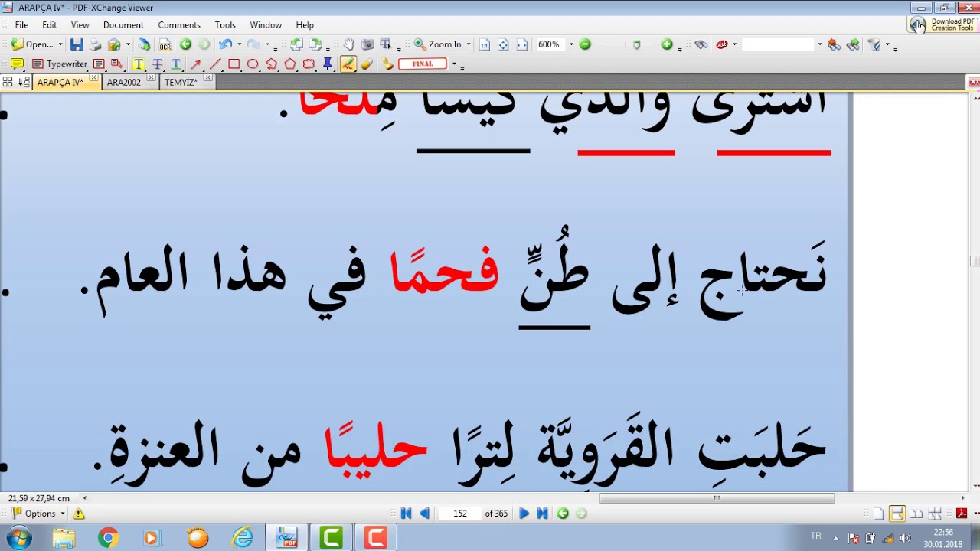Select the Pencil freehand tool
Image resolution: width=980 pixels, height=551 pixels.
[348, 64]
